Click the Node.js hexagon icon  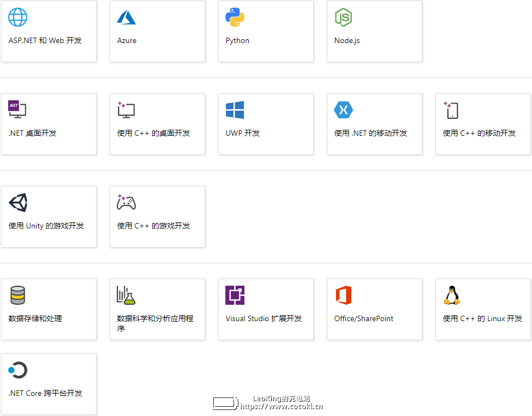343,17
